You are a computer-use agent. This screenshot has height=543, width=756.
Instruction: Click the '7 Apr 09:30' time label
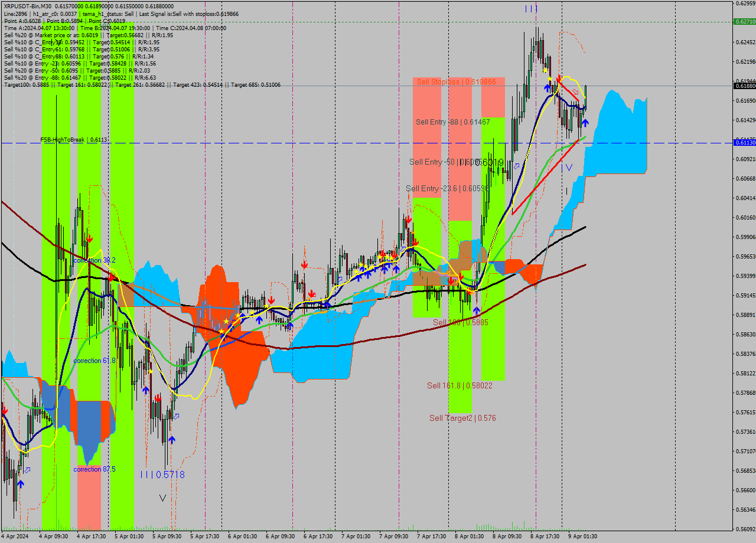[393, 537]
